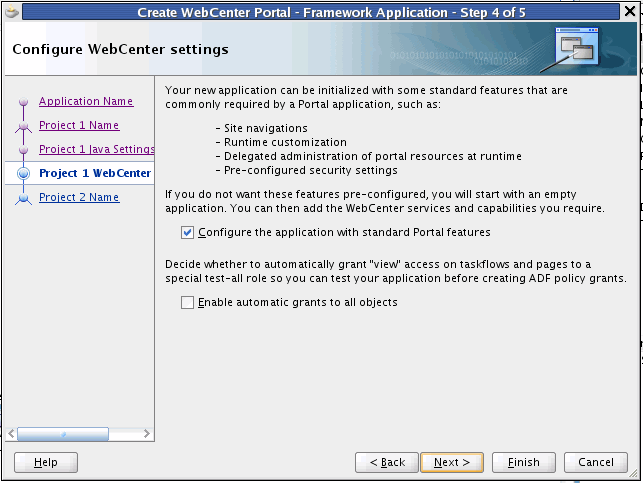Open the Help for this wizard
This screenshot has height=483, width=643.
click(46, 462)
